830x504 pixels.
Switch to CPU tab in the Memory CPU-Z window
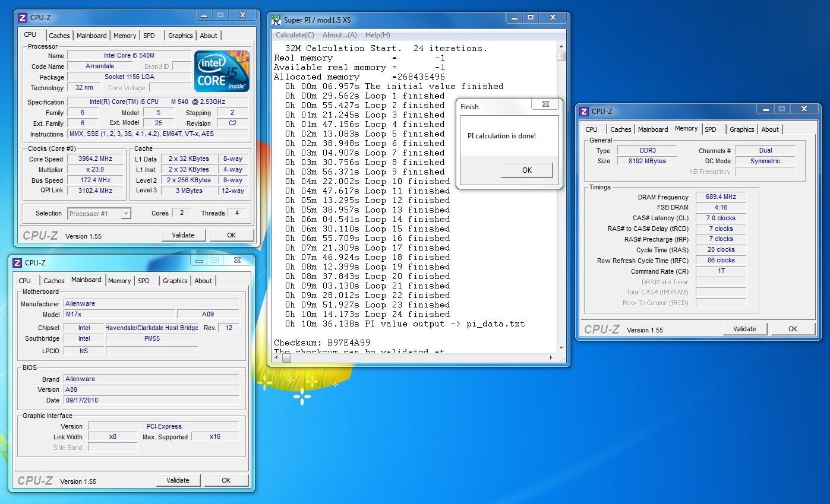click(592, 129)
